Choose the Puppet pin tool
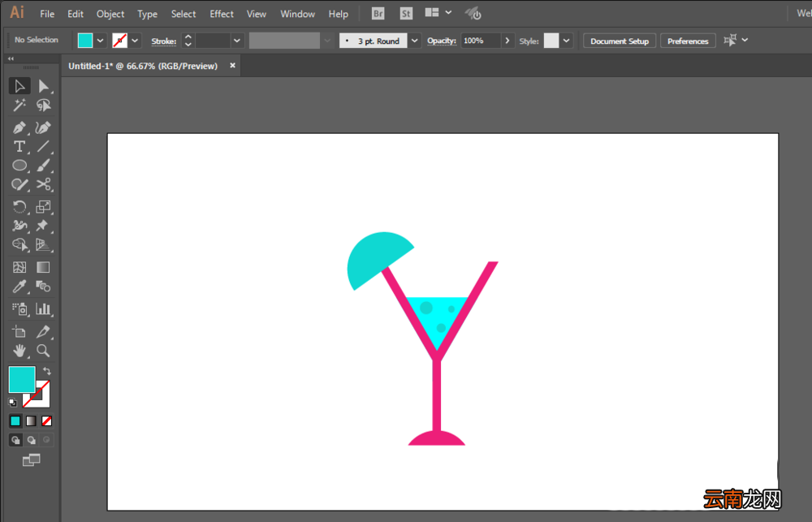This screenshot has height=522, width=812. (x=44, y=226)
